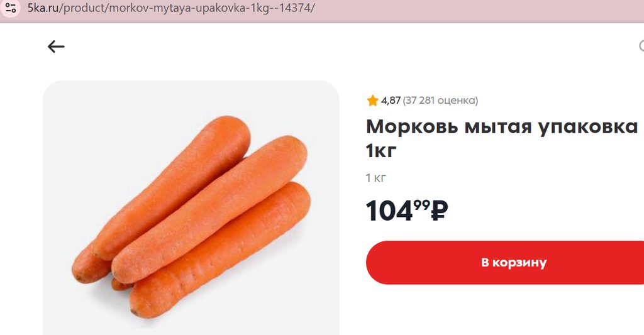The width and height of the screenshot is (644, 335).
Task: Click the bold 1кг on title's second line
Action: [x=382, y=151]
